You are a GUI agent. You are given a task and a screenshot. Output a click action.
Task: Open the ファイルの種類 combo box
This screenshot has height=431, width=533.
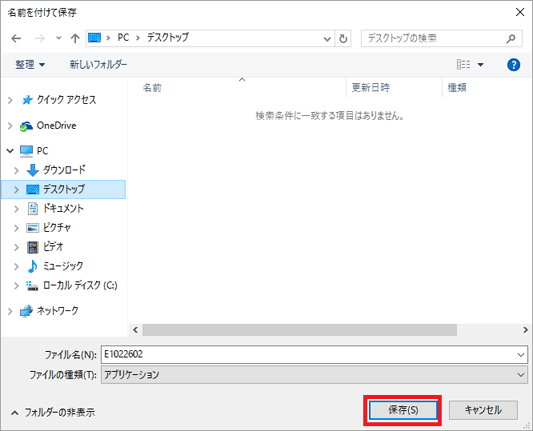(x=314, y=375)
